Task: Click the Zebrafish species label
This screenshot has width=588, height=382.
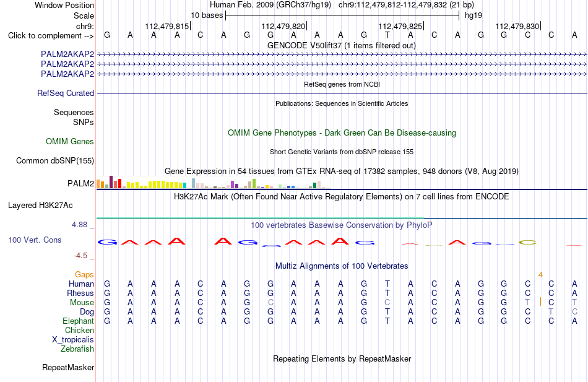Action: point(77,349)
